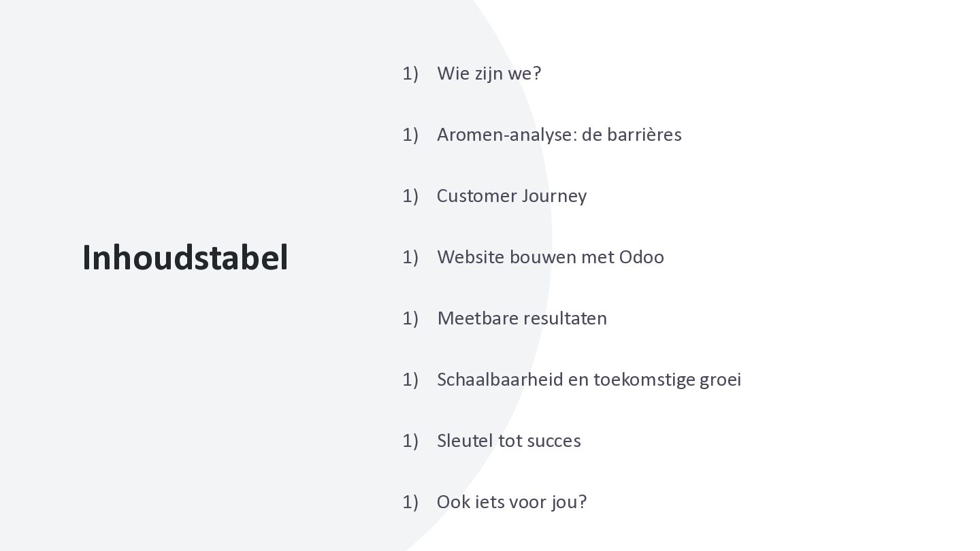Click the '1)' marker beside 'Aromen-analyse'
980x551 pixels.
coord(410,135)
